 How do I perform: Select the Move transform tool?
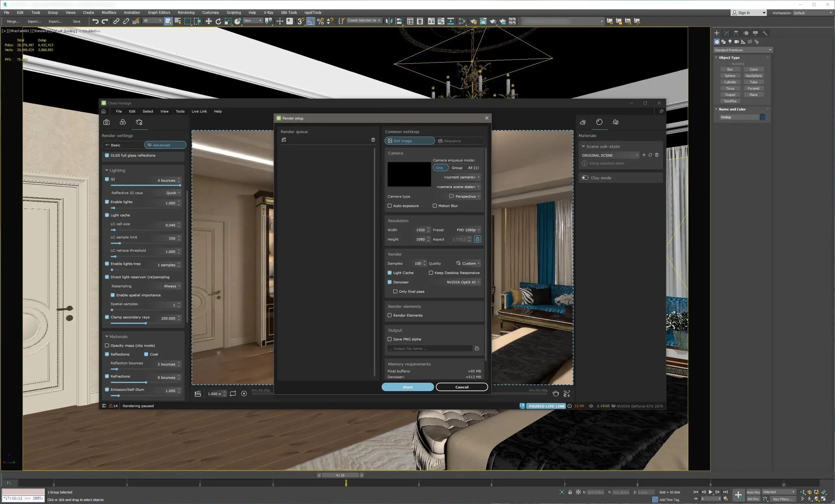[x=208, y=21]
